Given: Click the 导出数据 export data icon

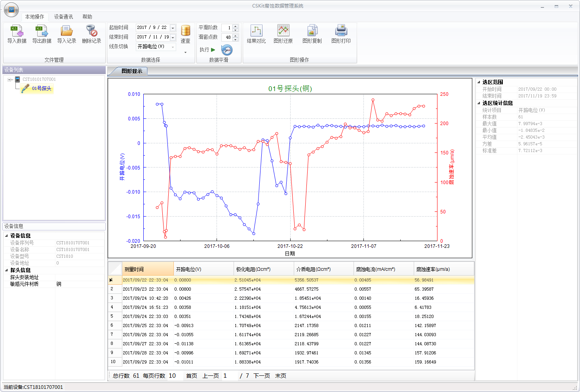Looking at the screenshot, I should point(42,31).
